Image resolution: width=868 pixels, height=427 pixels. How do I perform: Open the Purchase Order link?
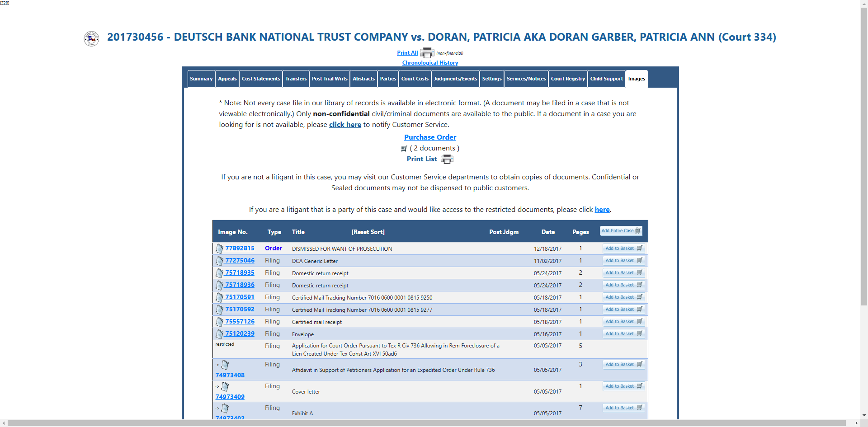tap(430, 137)
